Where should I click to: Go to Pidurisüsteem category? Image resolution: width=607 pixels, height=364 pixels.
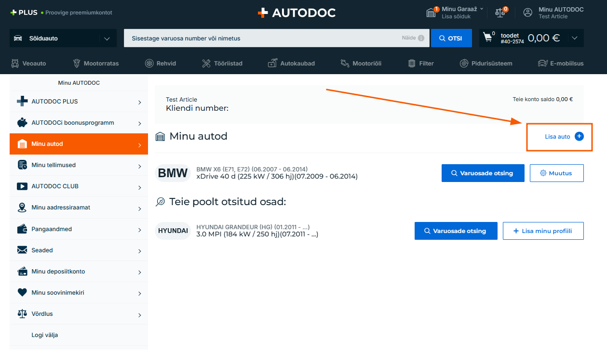(x=486, y=63)
